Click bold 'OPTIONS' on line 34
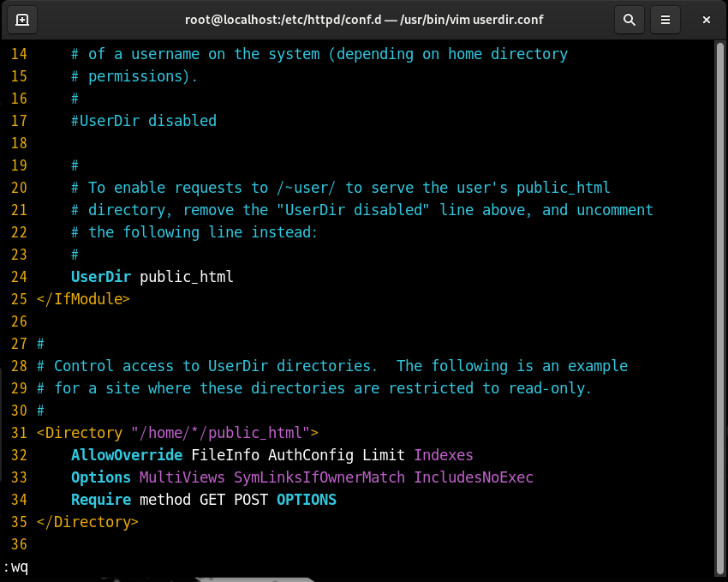The height and width of the screenshot is (582, 728). [x=307, y=500]
